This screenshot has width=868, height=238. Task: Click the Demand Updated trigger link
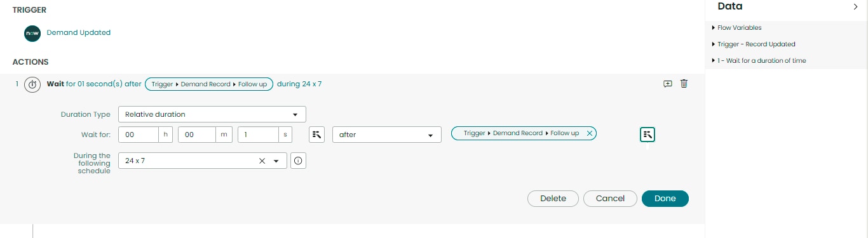pos(79,33)
